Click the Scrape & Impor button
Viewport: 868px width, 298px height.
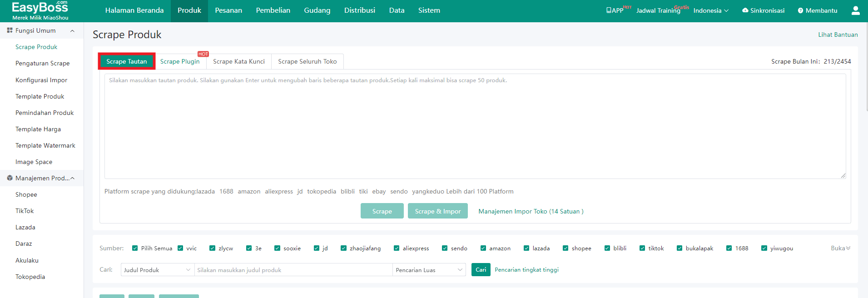coord(438,211)
